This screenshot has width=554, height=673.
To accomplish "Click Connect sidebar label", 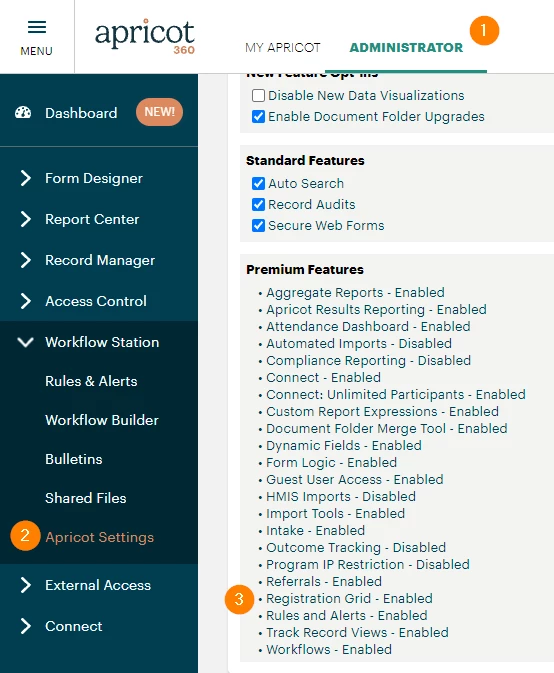I will pos(74,626).
